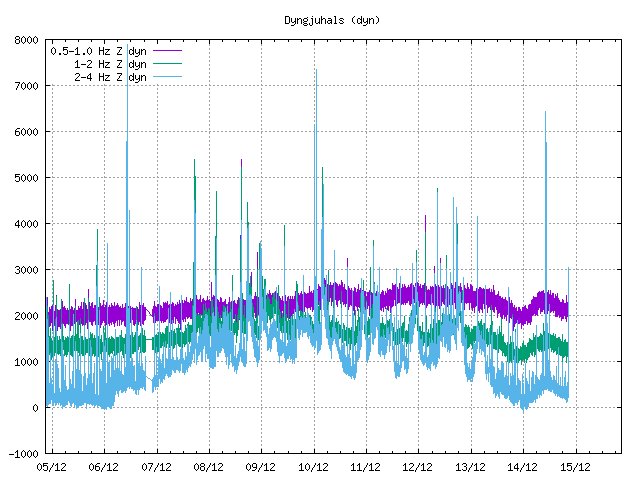Click the purple 0.5-1.0 Hz legend line sample

pos(167,50)
